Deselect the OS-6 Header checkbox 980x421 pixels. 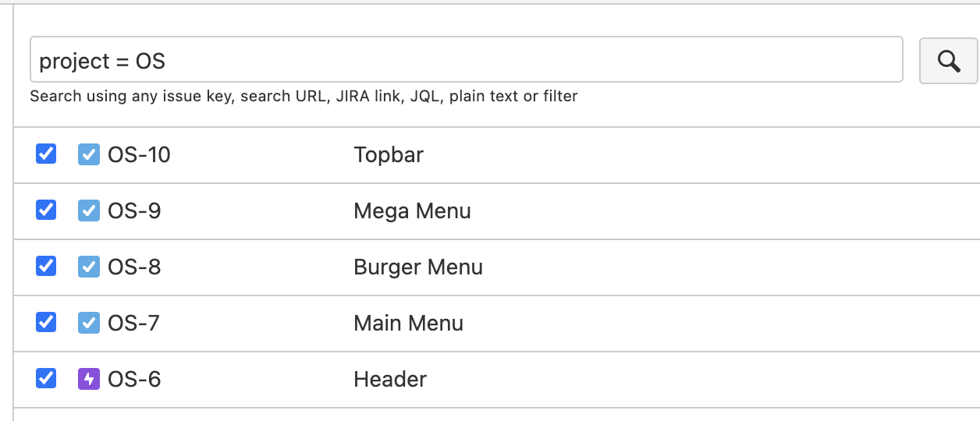(x=46, y=378)
